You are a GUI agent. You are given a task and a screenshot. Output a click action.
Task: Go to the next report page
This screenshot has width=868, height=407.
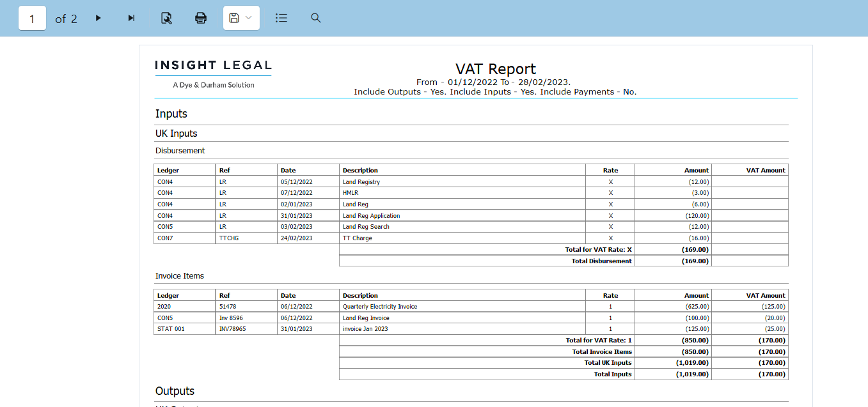pos(98,18)
